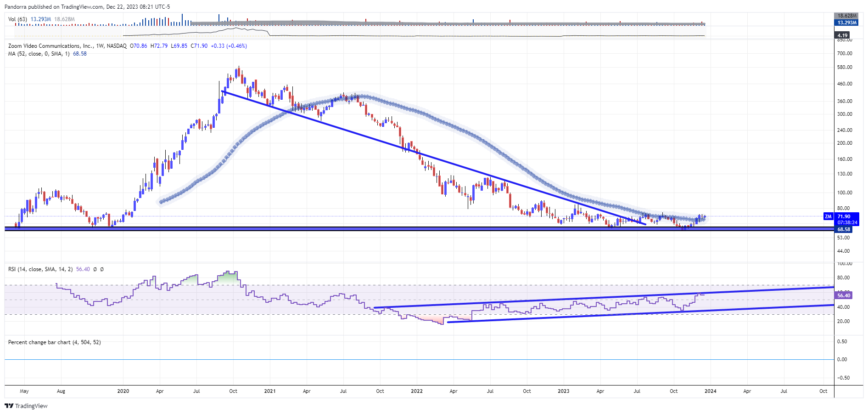The width and height of the screenshot is (868, 414).
Task: Click the 13.293M blue volume axis label
Action: click(x=847, y=23)
